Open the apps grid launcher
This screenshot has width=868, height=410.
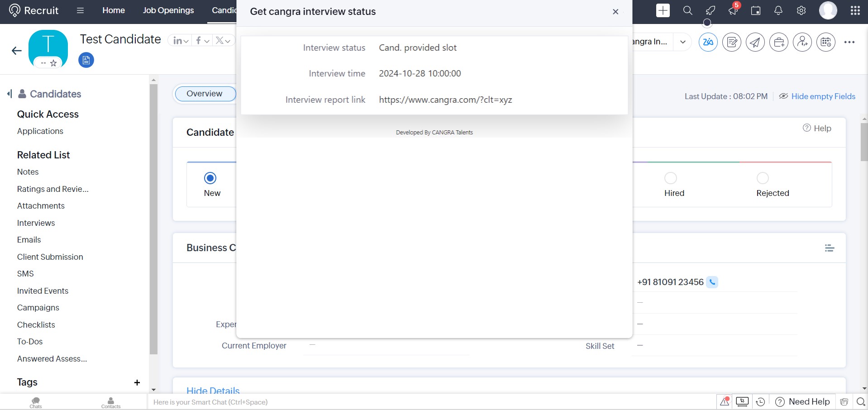click(855, 10)
